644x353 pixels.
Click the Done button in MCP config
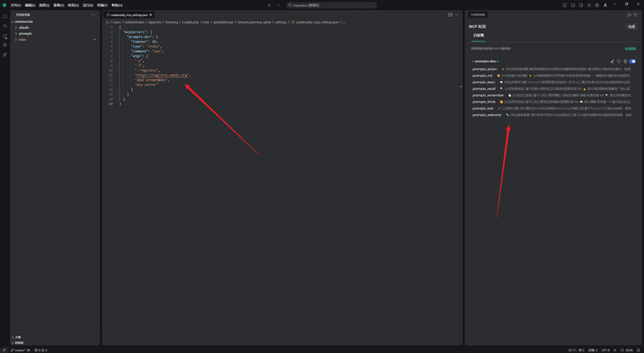click(631, 26)
